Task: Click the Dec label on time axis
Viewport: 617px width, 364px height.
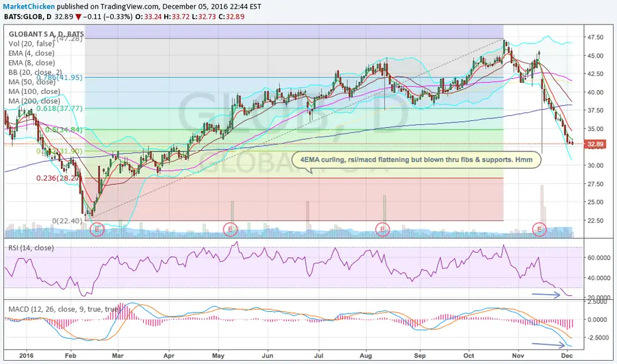Action: pyautogui.click(x=567, y=356)
